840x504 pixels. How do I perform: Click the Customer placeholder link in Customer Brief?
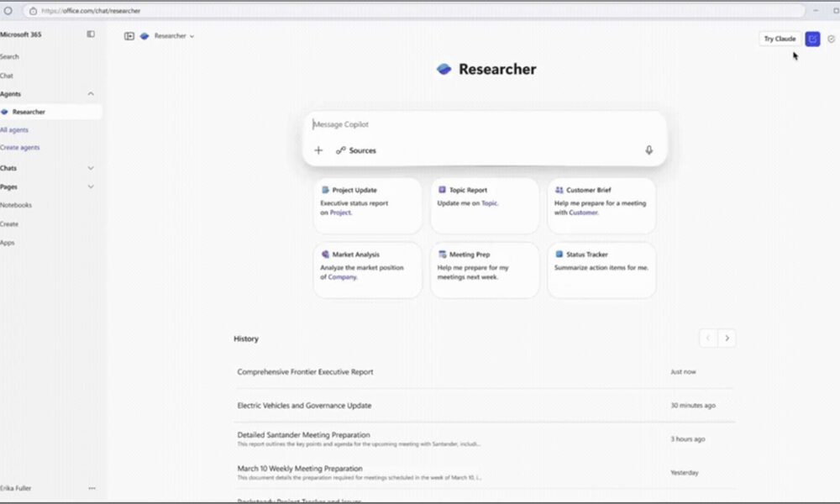pyautogui.click(x=583, y=213)
